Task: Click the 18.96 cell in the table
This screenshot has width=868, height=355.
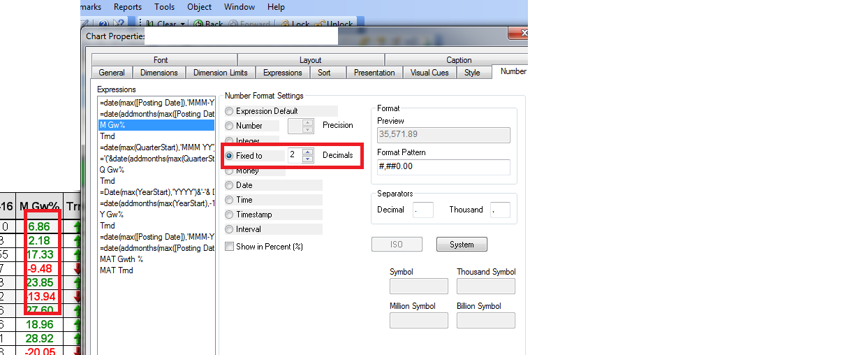Action: [40, 325]
